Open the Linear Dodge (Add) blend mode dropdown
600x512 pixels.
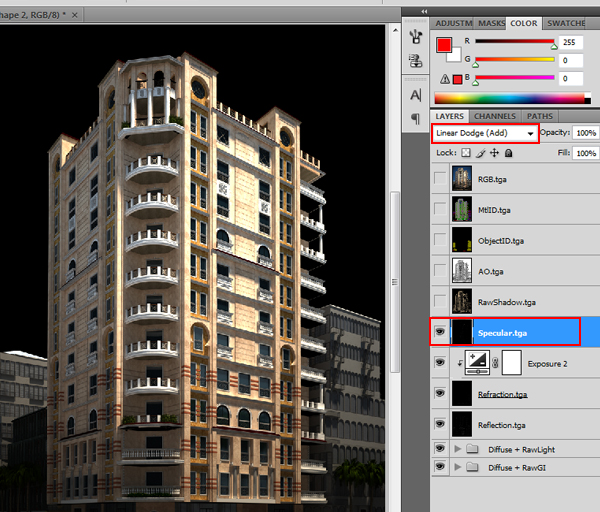click(485, 133)
